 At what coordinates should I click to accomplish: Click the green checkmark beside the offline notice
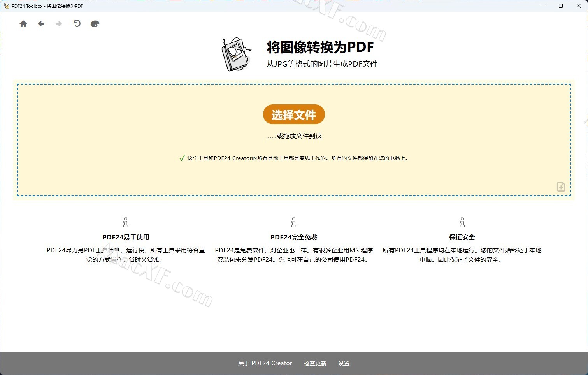[x=182, y=158]
